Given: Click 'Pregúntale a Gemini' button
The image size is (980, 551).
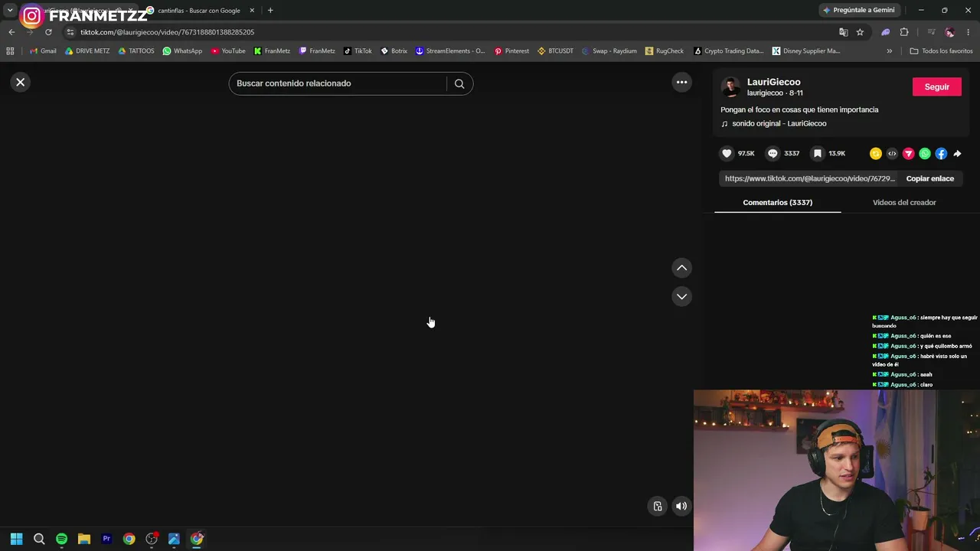Looking at the screenshot, I should pos(858,10).
